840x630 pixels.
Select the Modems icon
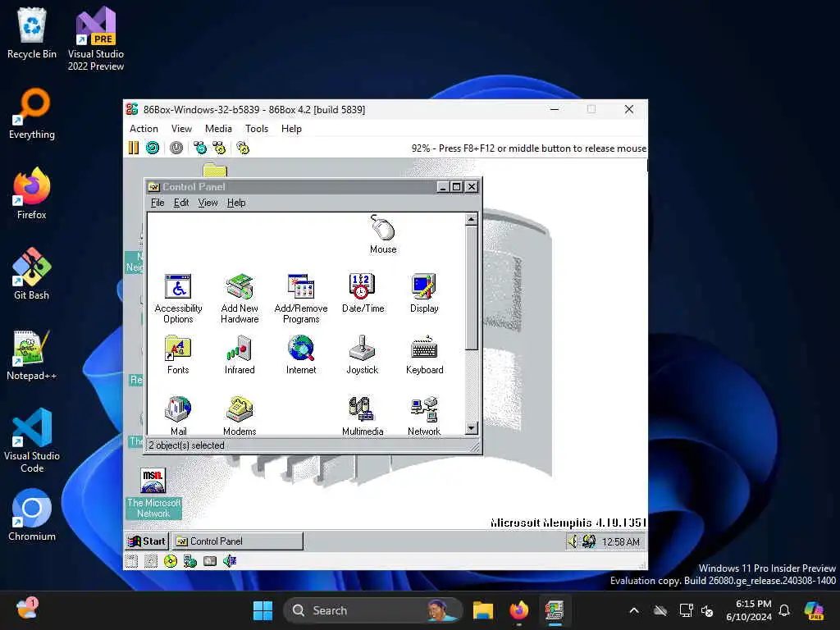click(240, 416)
